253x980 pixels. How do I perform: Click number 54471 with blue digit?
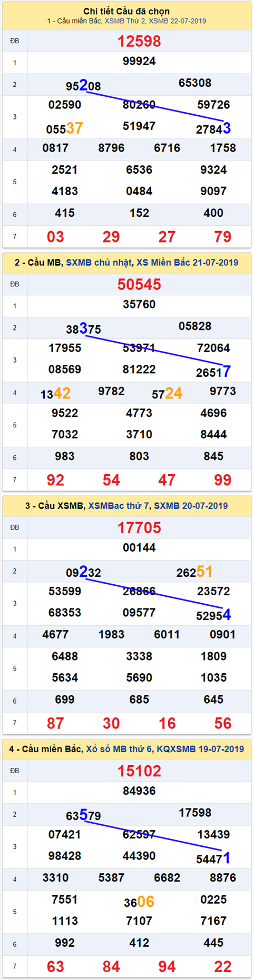pyautogui.click(x=213, y=857)
